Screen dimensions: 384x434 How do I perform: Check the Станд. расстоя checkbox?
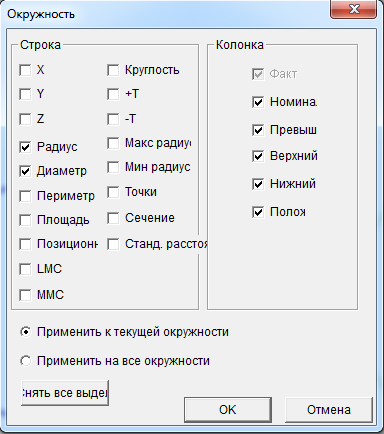(113, 244)
